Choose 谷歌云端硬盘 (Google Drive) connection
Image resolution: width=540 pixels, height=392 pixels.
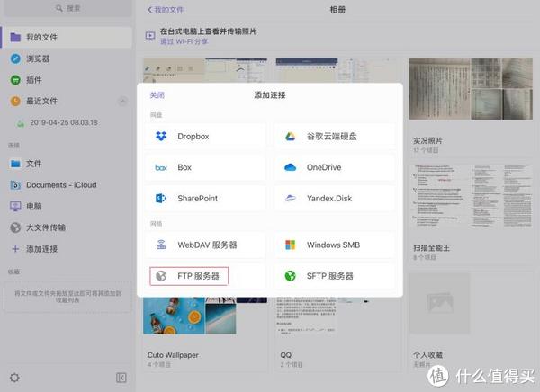335,137
